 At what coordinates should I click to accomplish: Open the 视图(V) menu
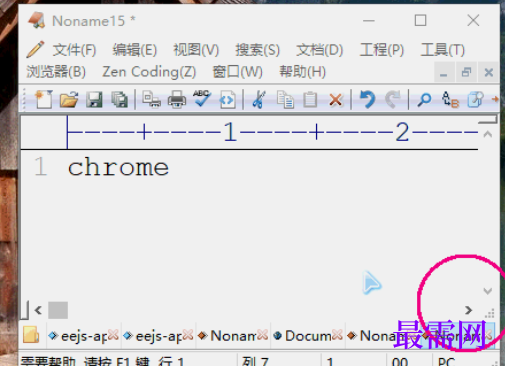(196, 50)
